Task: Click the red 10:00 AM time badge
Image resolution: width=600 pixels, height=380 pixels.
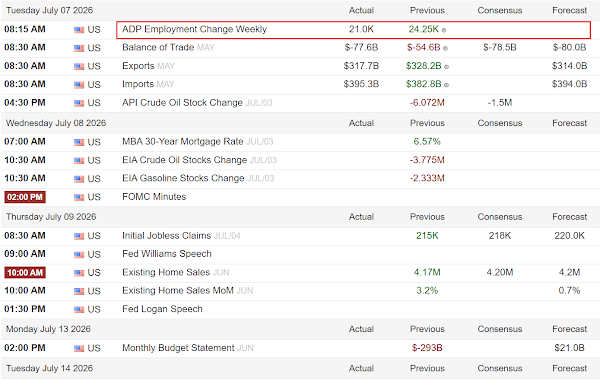Action: [x=25, y=272]
